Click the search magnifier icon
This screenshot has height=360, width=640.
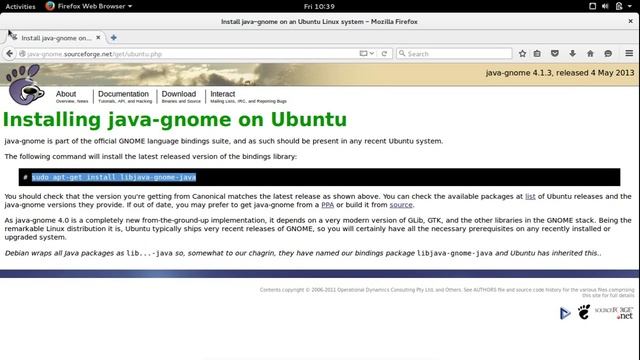[x=402, y=53]
